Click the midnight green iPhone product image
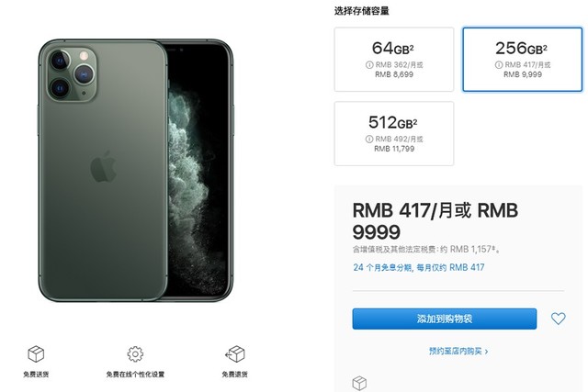 coord(136,170)
